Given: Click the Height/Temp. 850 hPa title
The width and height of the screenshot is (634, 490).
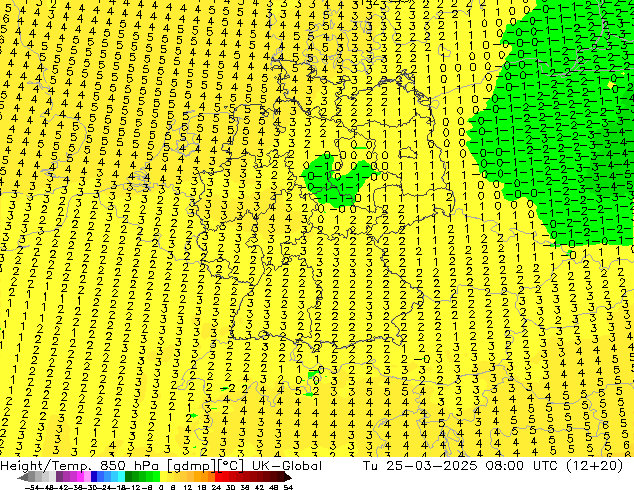Looking at the screenshot, I should [79, 466].
